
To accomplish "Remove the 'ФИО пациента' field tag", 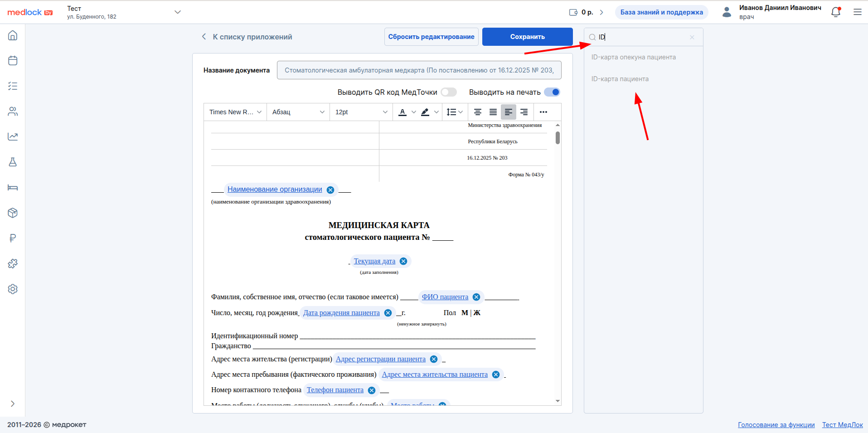I will click(476, 297).
